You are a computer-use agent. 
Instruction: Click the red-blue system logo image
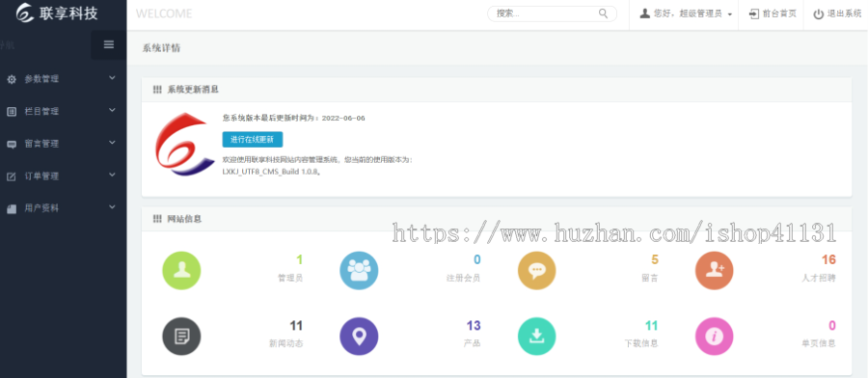(x=184, y=145)
